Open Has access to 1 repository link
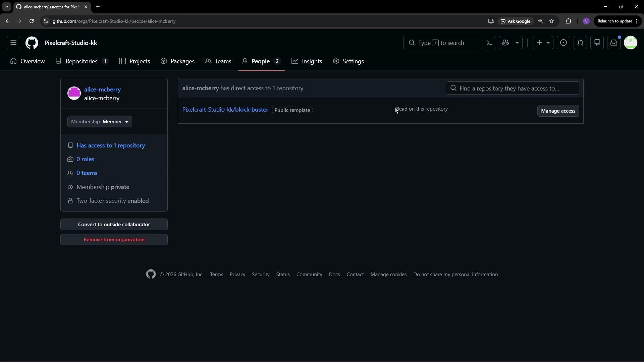Viewport: 644px width, 362px height. point(111,145)
